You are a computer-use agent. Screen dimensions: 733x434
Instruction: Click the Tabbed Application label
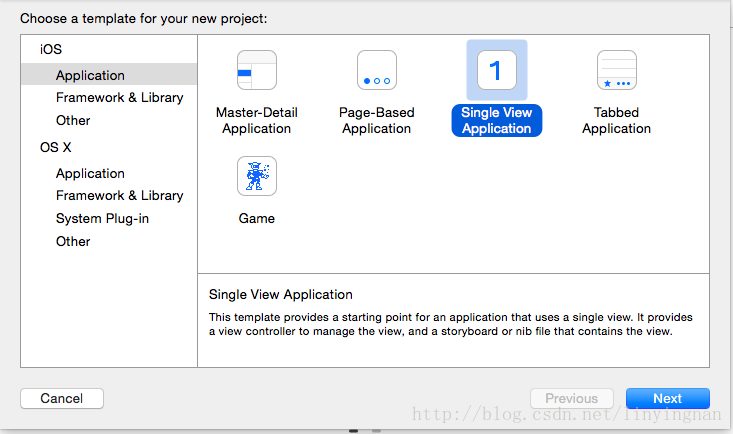616,120
